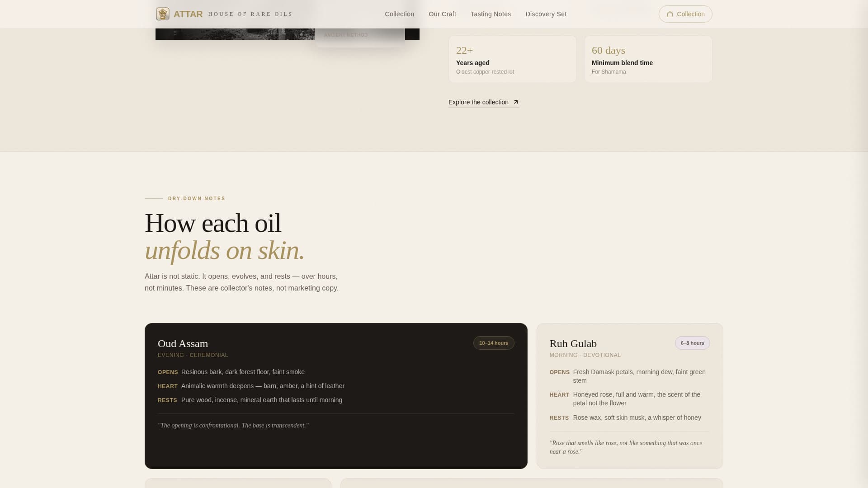
Task: Click the 22+ Years aged stat card
Action: pyautogui.click(x=512, y=59)
